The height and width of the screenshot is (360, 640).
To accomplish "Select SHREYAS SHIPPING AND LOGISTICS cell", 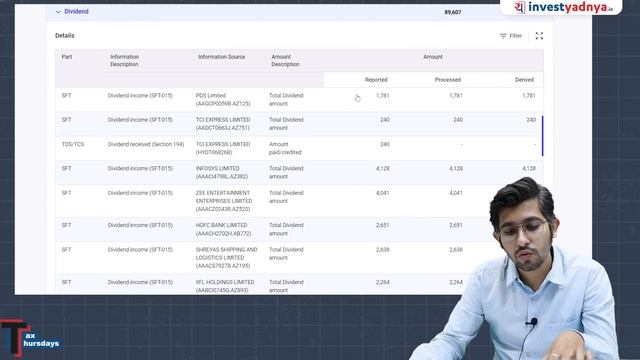I will (x=227, y=258).
